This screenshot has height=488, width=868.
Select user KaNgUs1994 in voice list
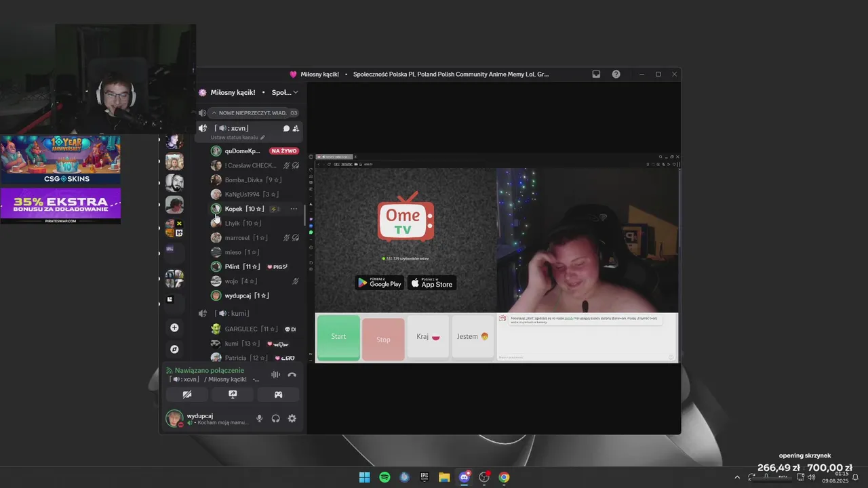tap(252, 195)
